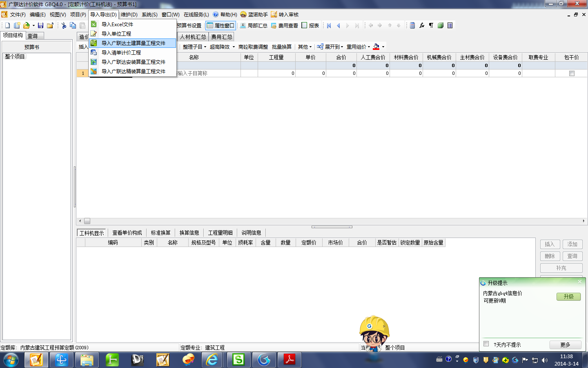The image size is (588, 368).
Task: Open 报表 report toolbar item
Action: click(310, 25)
